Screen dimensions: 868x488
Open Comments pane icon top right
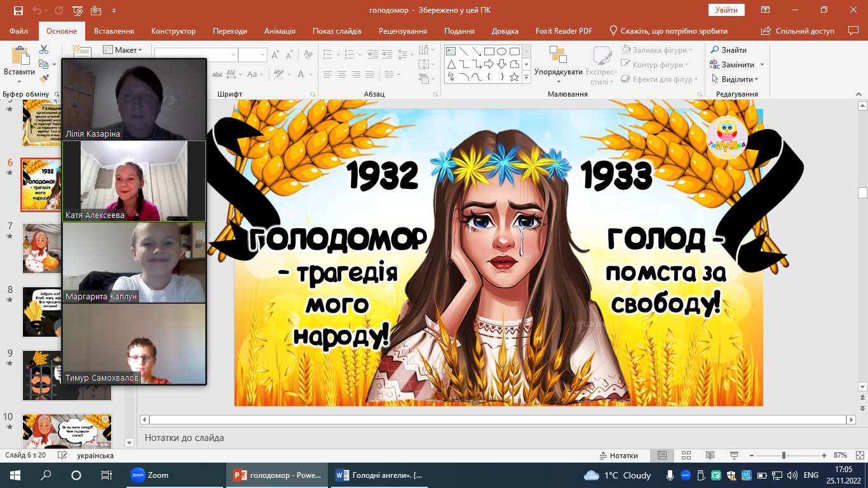click(x=853, y=30)
